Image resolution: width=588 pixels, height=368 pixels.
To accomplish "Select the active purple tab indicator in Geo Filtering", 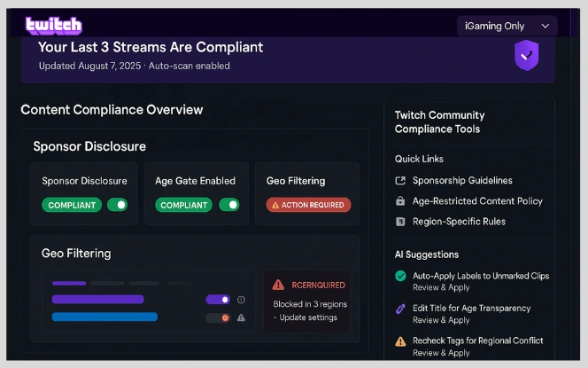I will [69, 283].
